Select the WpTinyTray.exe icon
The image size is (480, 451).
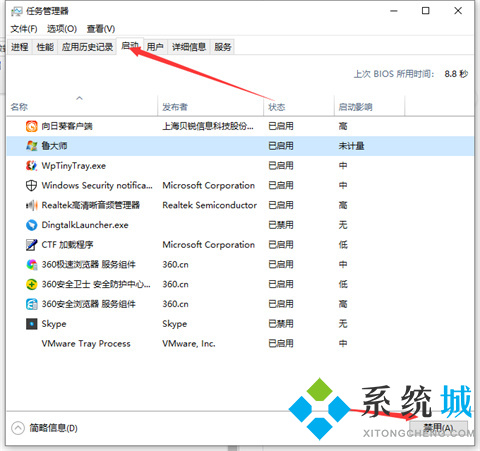tap(32, 166)
